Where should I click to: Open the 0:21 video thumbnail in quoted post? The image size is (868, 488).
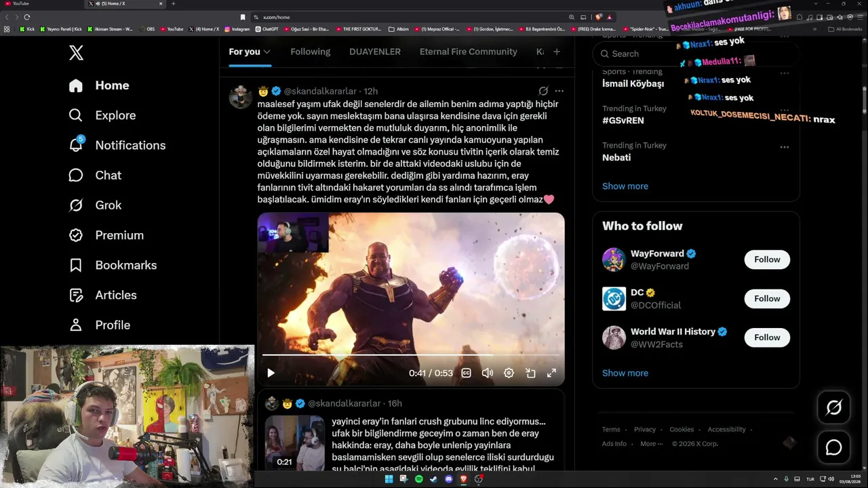[x=295, y=443]
